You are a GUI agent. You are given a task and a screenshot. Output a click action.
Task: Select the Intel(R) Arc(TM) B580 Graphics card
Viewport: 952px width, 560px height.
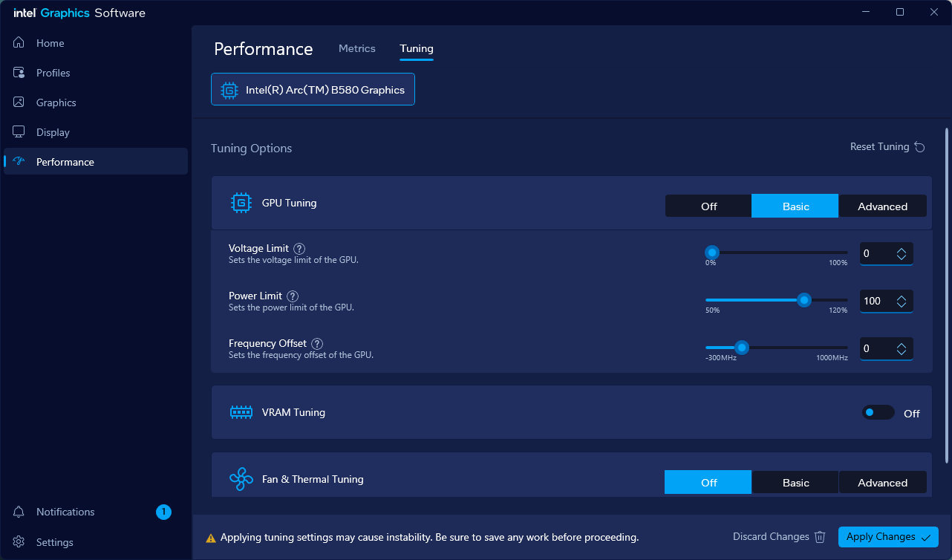(313, 90)
